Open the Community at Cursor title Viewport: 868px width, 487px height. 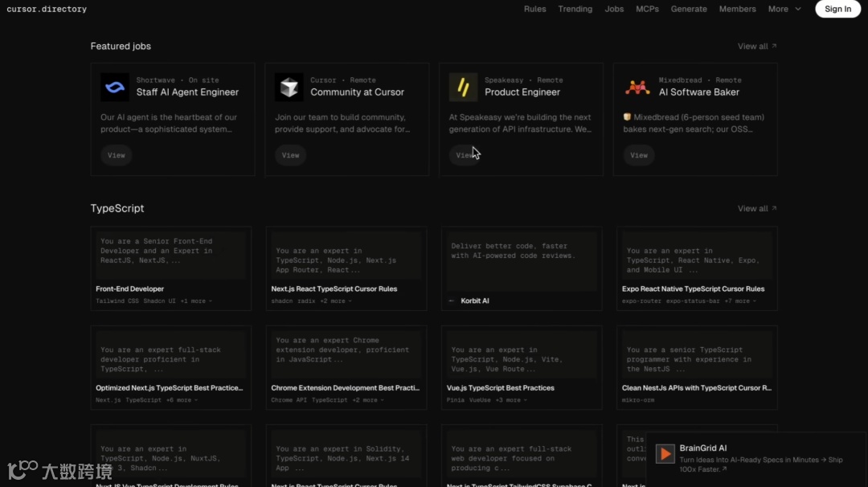(x=357, y=92)
